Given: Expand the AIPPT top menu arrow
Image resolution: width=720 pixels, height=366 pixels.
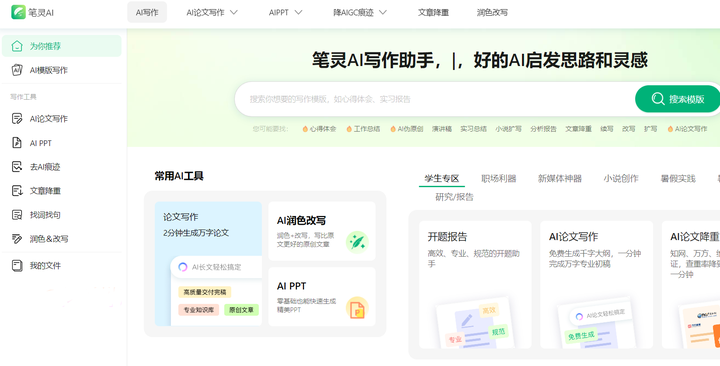Looking at the screenshot, I should (x=298, y=12).
